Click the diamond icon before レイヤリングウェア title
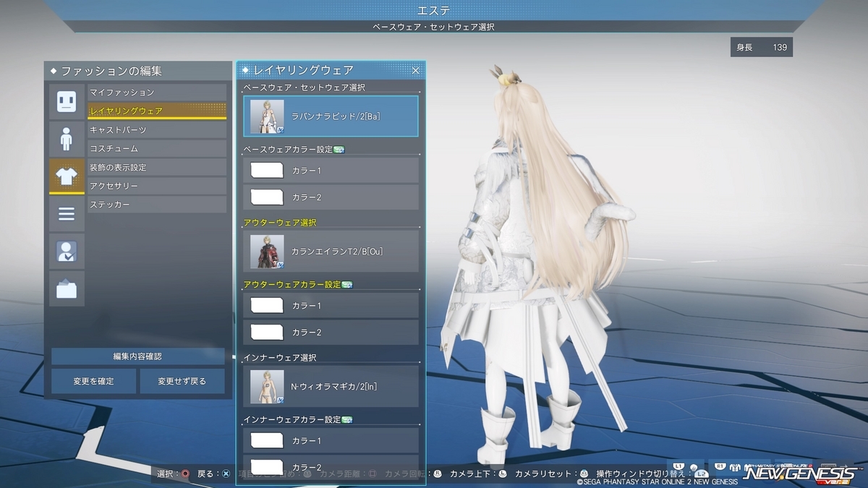Image resolution: width=868 pixels, height=488 pixels. tap(246, 70)
